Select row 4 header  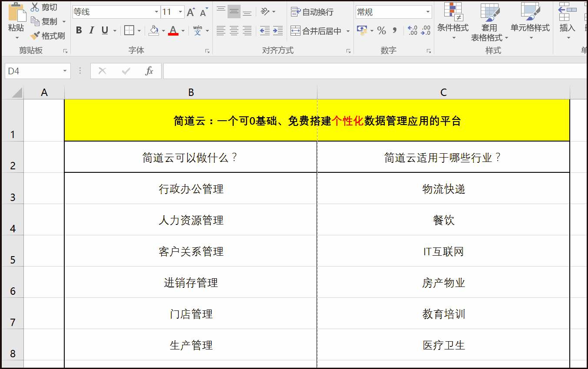click(13, 220)
